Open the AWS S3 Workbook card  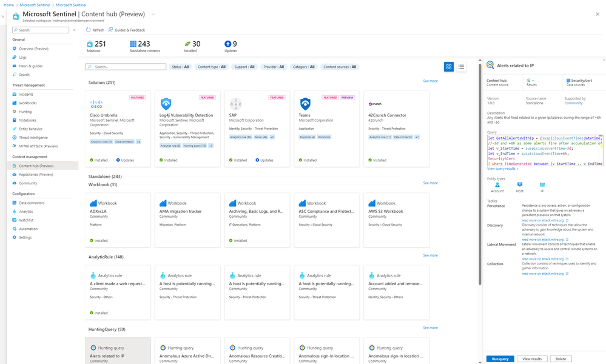[x=396, y=220]
